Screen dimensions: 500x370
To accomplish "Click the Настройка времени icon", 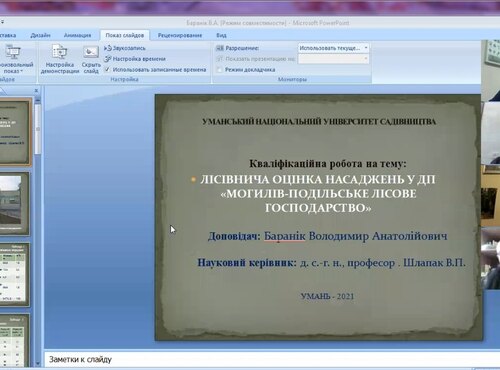I will (108, 59).
